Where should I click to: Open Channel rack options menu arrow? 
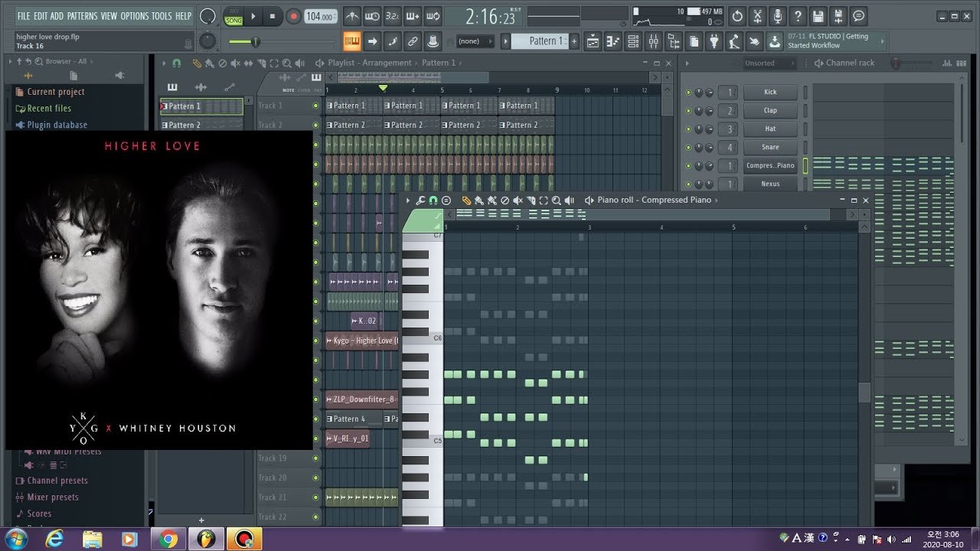click(x=687, y=64)
